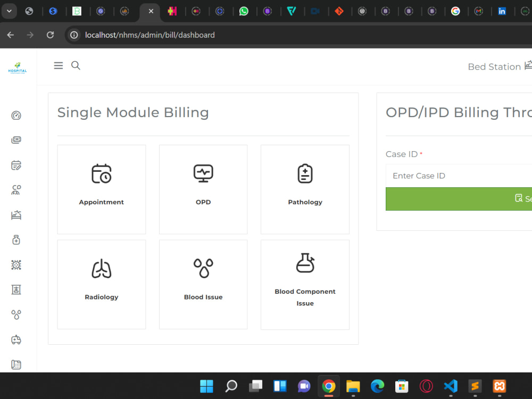Reload the page in browser
Screen dimensions: 532x399
50,35
